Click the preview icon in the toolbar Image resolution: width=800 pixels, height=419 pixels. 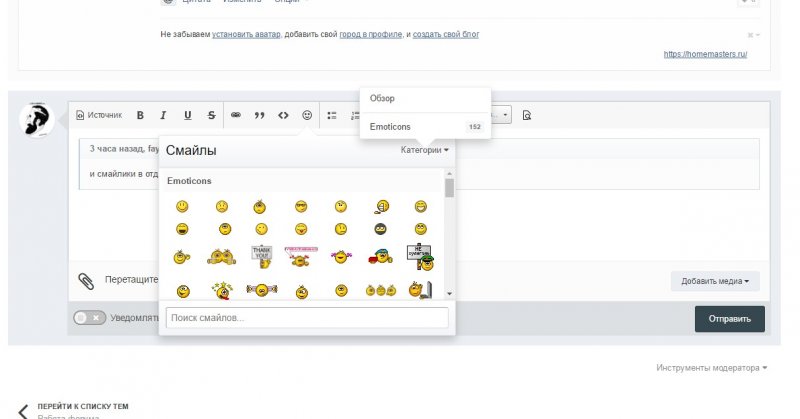pyautogui.click(x=526, y=115)
